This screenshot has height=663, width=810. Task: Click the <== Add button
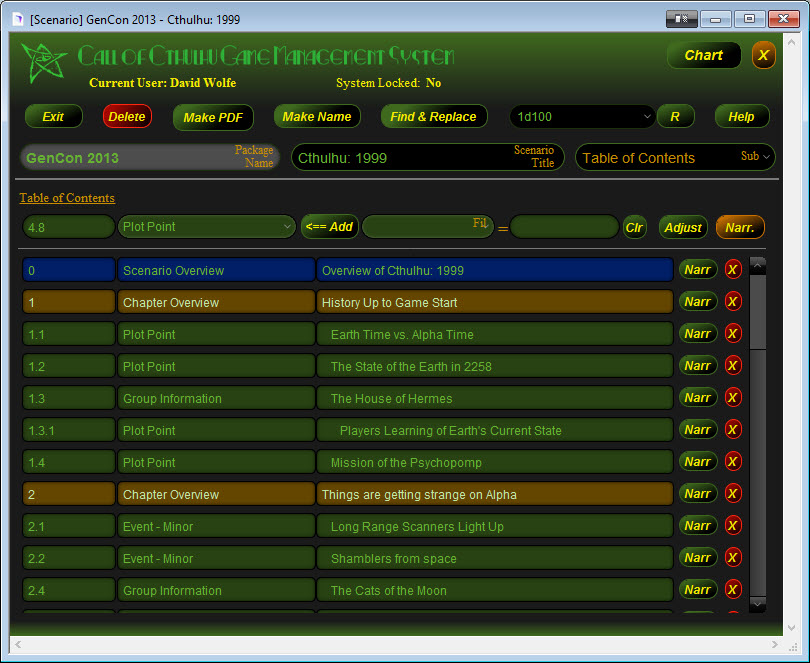(330, 226)
